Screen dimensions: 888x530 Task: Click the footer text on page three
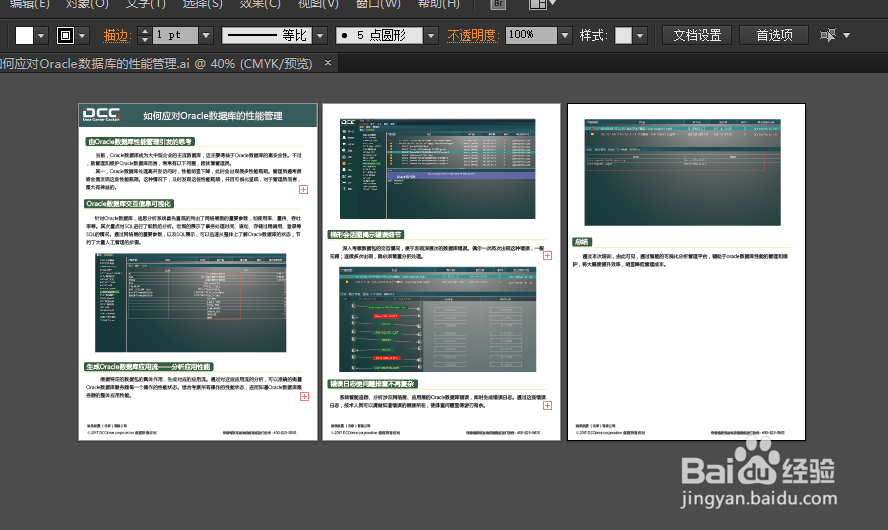coord(680,429)
